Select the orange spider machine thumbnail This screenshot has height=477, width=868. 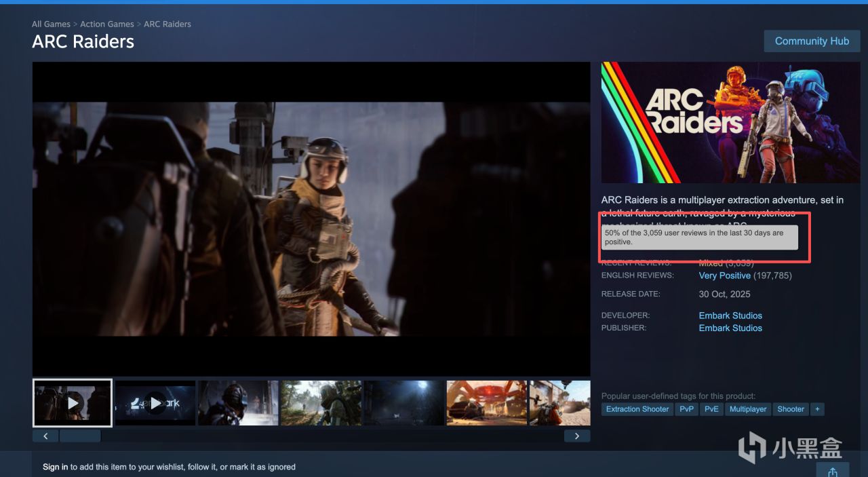click(486, 403)
